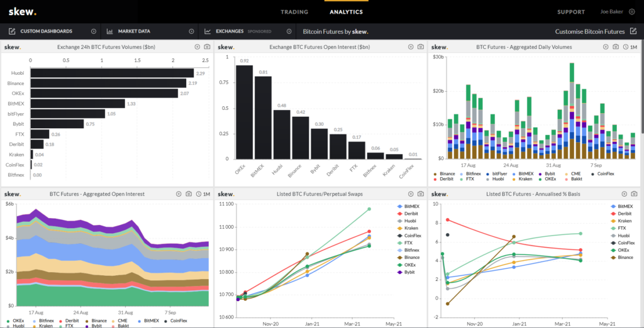Toggle CME series in Daily Volumes legend
The image size is (644, 328).
coord(572,173)
